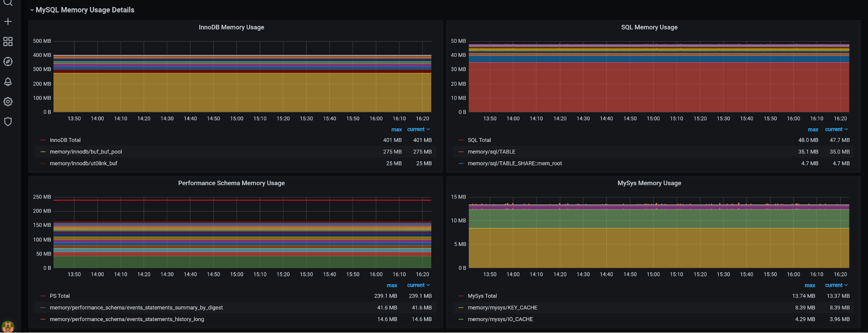
Task: Click the Create plus icon in sidebar
Action: point(8,21)
